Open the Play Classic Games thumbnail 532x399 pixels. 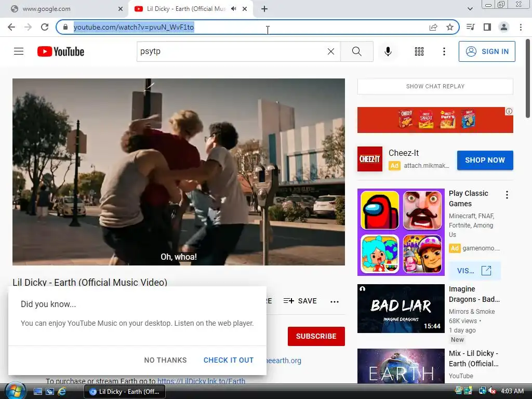click(401, 232)
